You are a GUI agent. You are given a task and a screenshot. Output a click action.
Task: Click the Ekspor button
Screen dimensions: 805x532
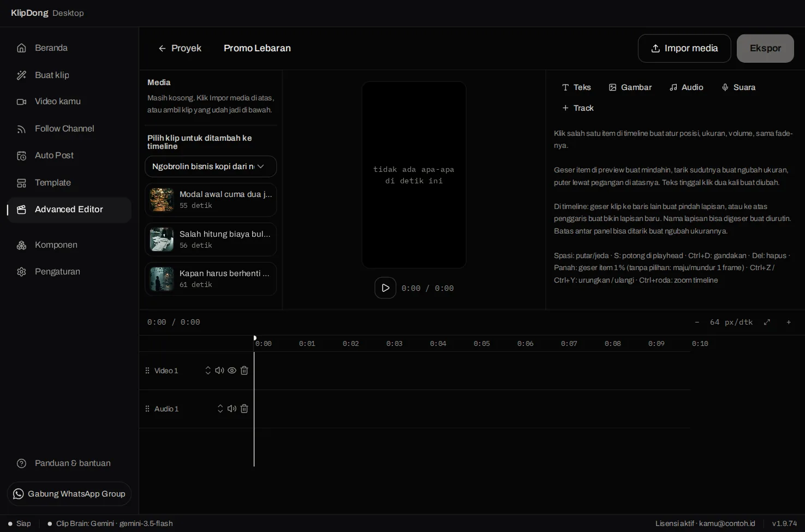pyautogui.click(x=765, y=49)
